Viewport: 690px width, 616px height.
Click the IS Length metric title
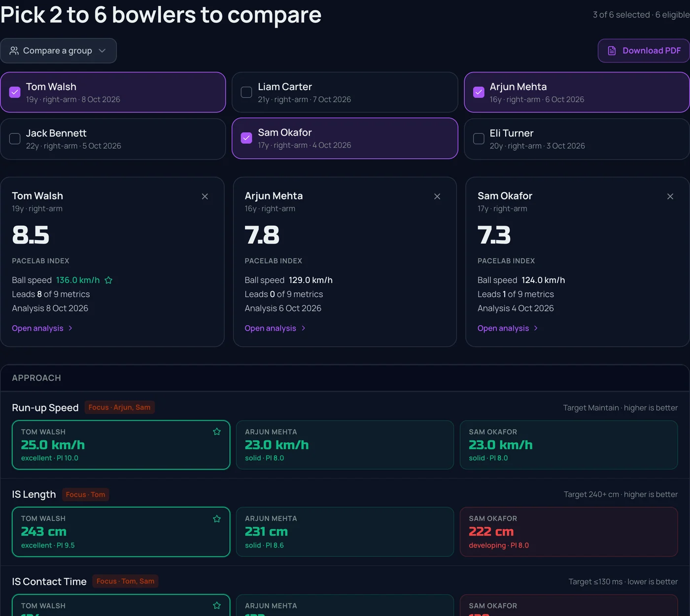click(34, 495)
